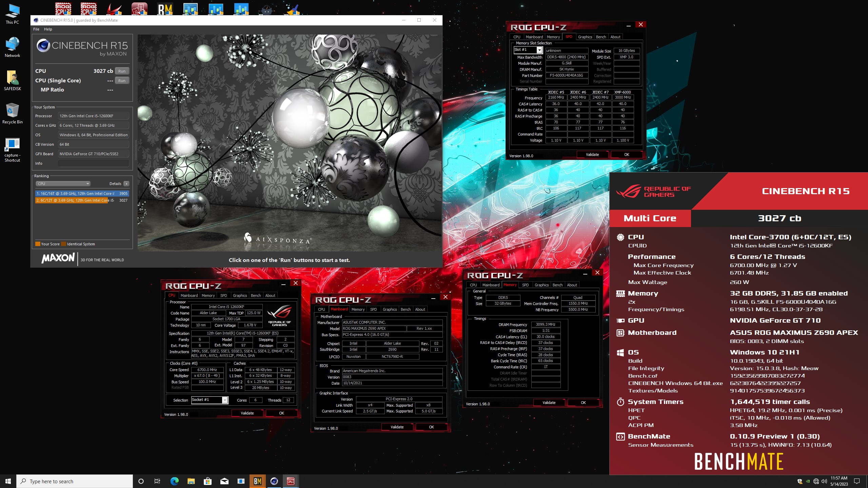Open the notification center icon
The image size is (868, 488).
click(x=857, y=481)
